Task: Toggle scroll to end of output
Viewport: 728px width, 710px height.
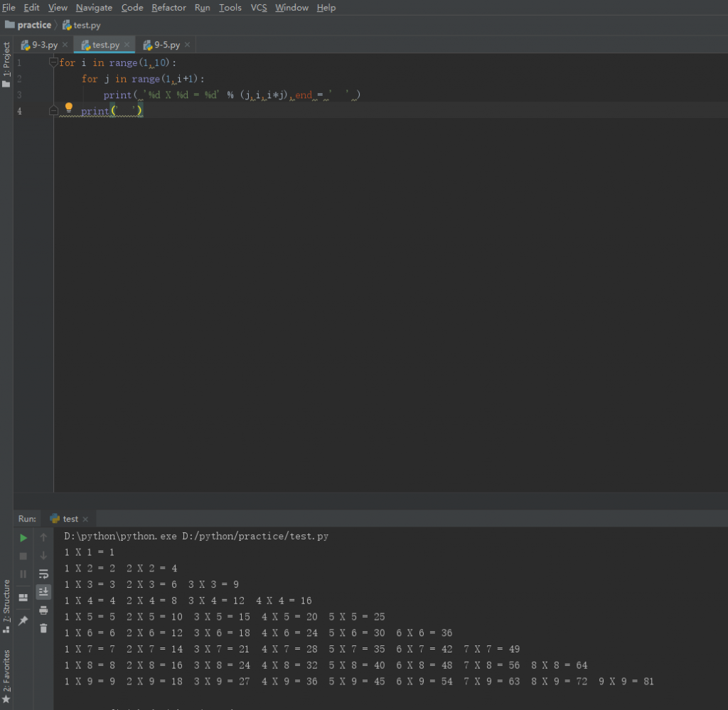Action: (43, 591)
